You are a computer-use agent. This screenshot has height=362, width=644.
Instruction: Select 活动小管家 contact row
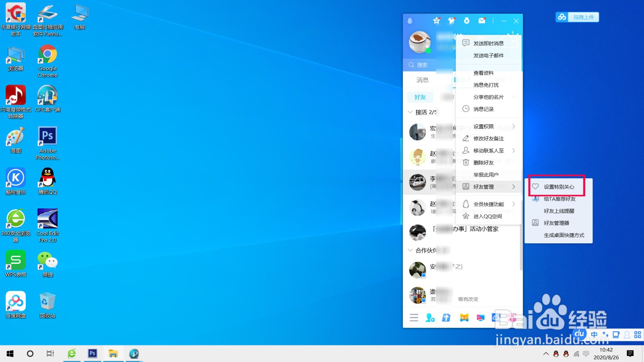click(461, 232)
